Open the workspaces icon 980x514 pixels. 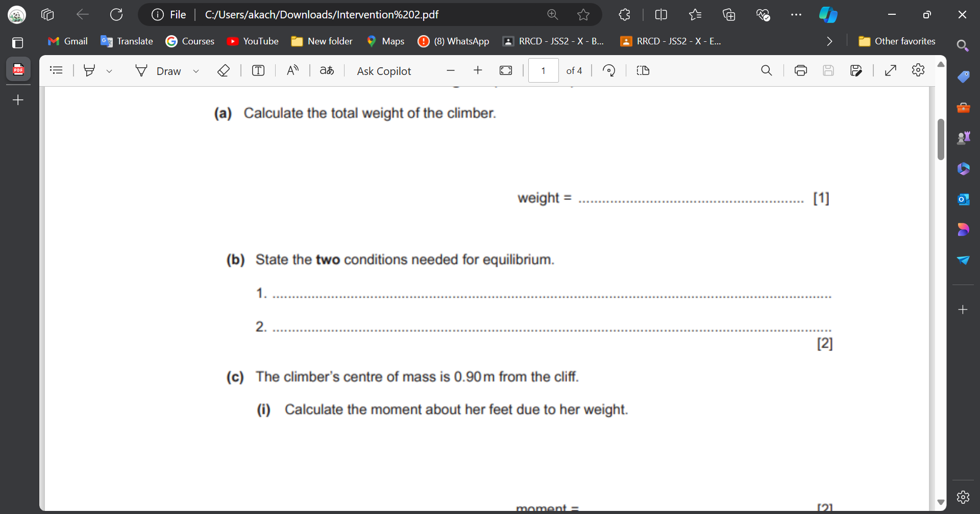47,15
